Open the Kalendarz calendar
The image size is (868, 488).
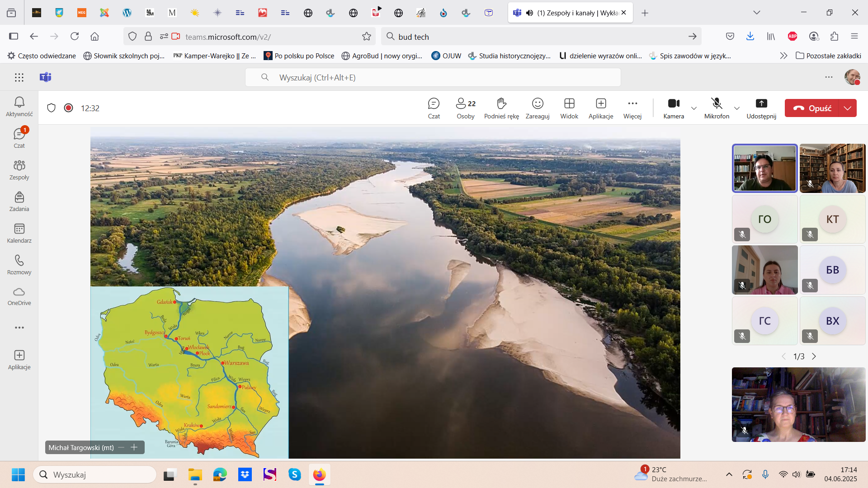tap(19, 233)
